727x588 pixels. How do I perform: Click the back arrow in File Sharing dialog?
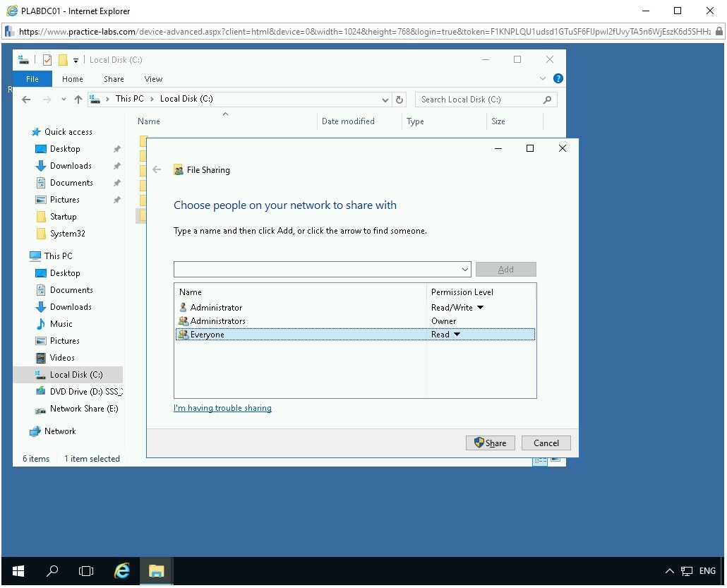click(x=157, y=169)
